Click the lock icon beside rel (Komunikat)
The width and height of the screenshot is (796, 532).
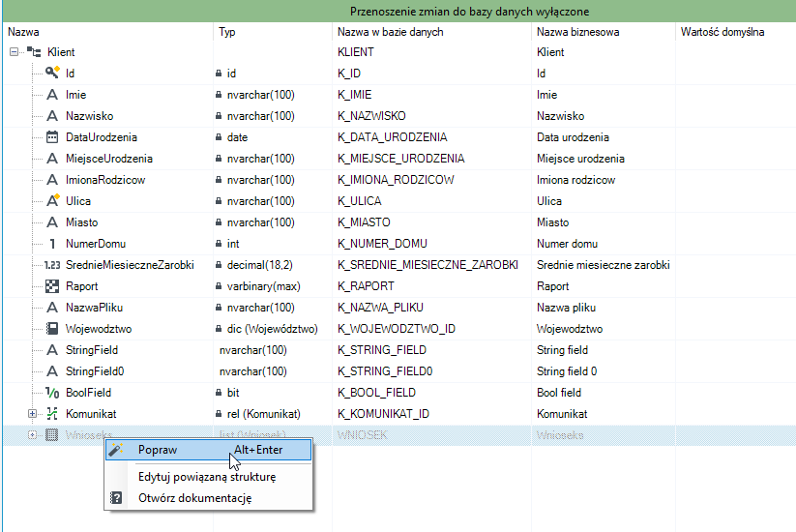click(219, 414)
